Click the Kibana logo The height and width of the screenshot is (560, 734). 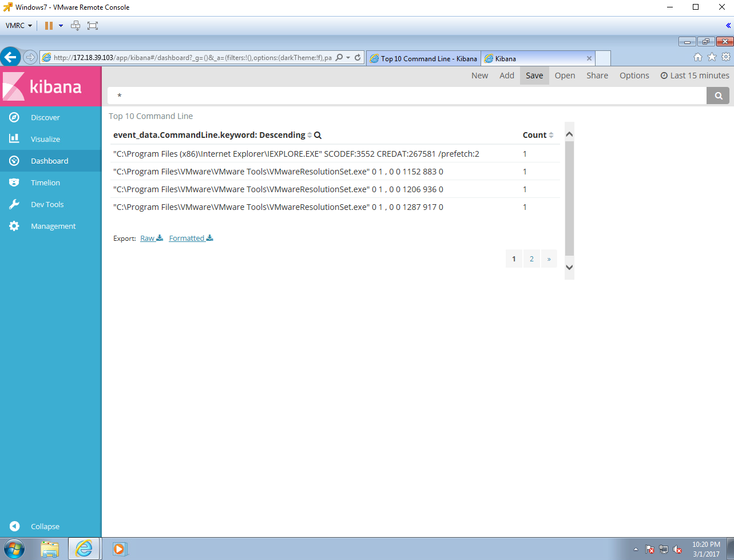point(50,86)
